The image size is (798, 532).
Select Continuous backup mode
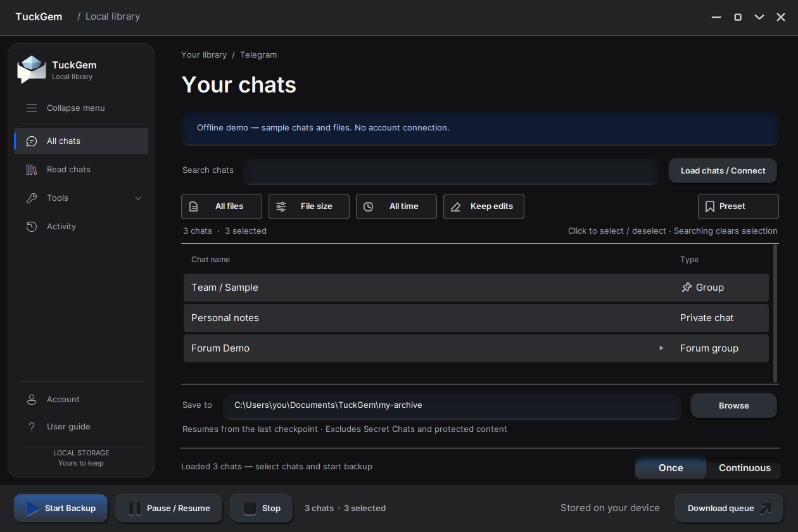click(745, 468)
